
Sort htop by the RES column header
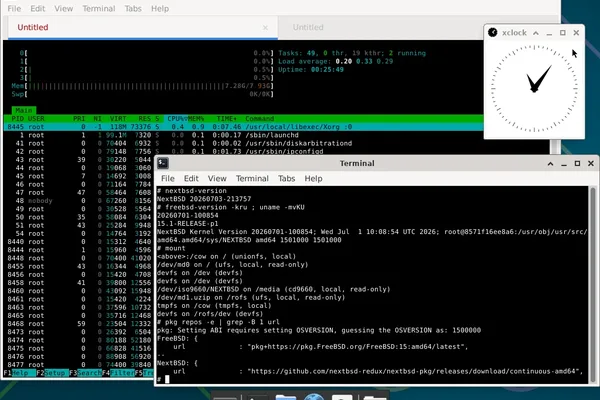click(x=144, y=119)
